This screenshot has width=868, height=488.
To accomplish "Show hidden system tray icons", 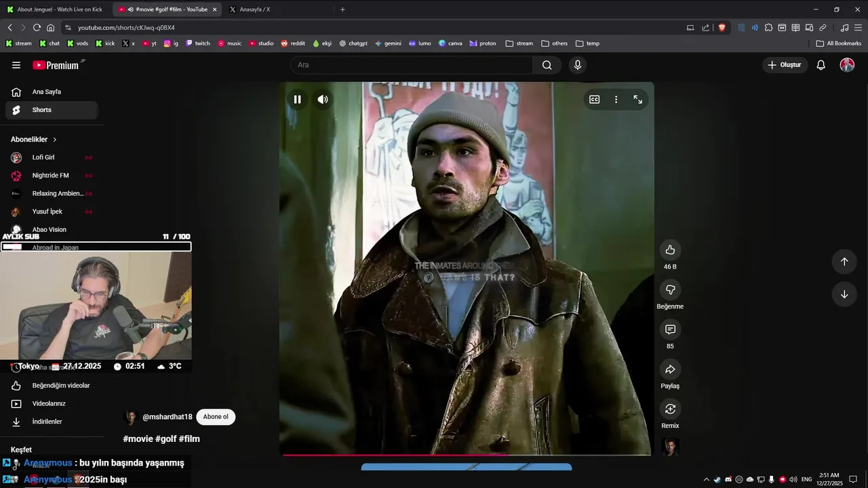I will point(706,480).
